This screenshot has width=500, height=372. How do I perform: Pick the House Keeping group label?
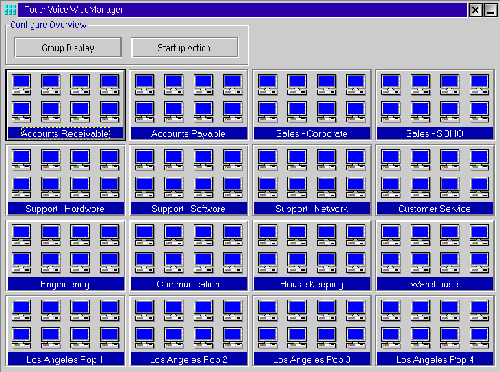tap(312, 284)
